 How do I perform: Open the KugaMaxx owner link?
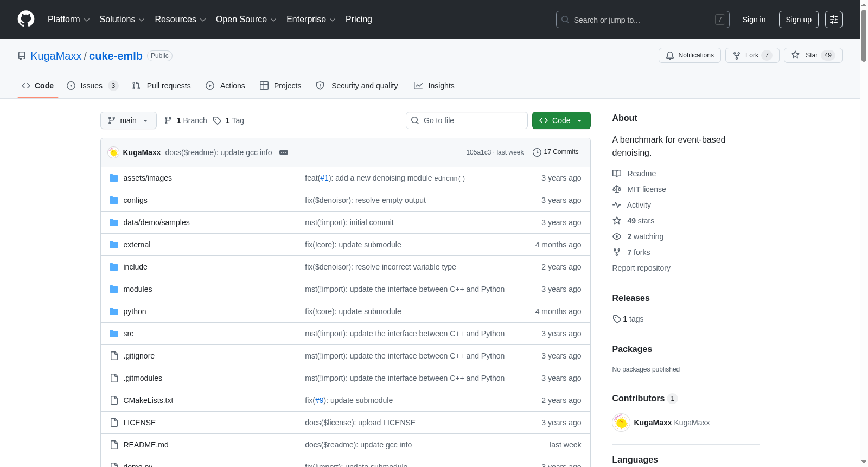(56, 56)
